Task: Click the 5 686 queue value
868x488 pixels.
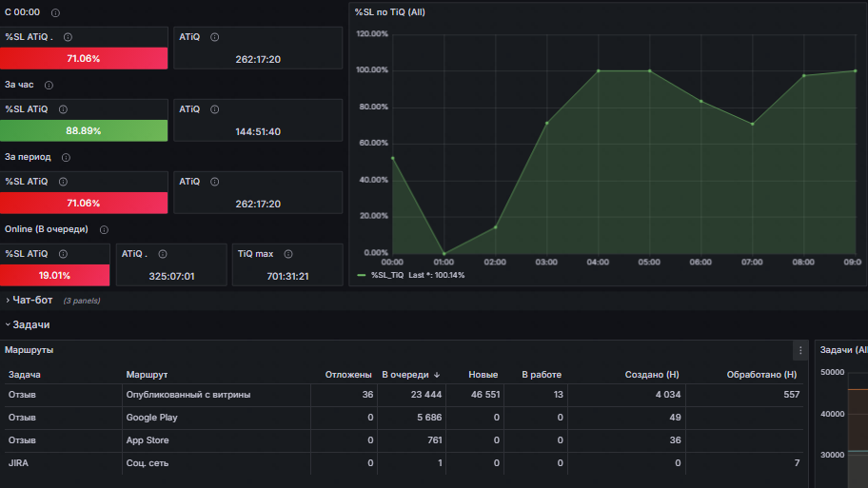Action: [x=429, y=418]
